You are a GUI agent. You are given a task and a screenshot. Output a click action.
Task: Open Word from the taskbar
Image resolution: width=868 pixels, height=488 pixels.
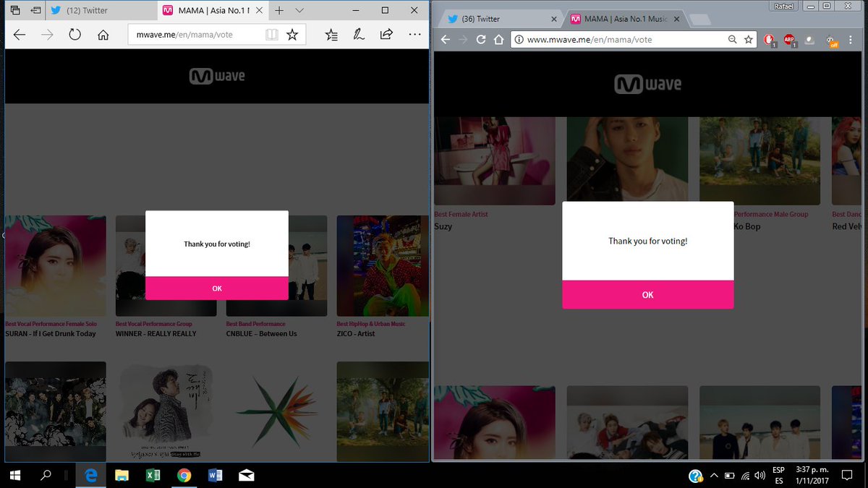[215, 475]
